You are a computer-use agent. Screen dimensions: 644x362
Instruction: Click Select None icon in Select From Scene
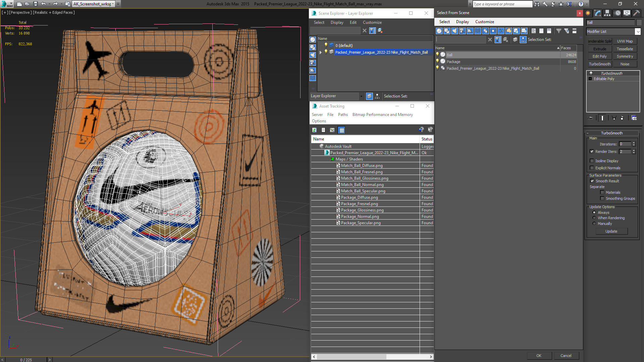pos(541,31)
